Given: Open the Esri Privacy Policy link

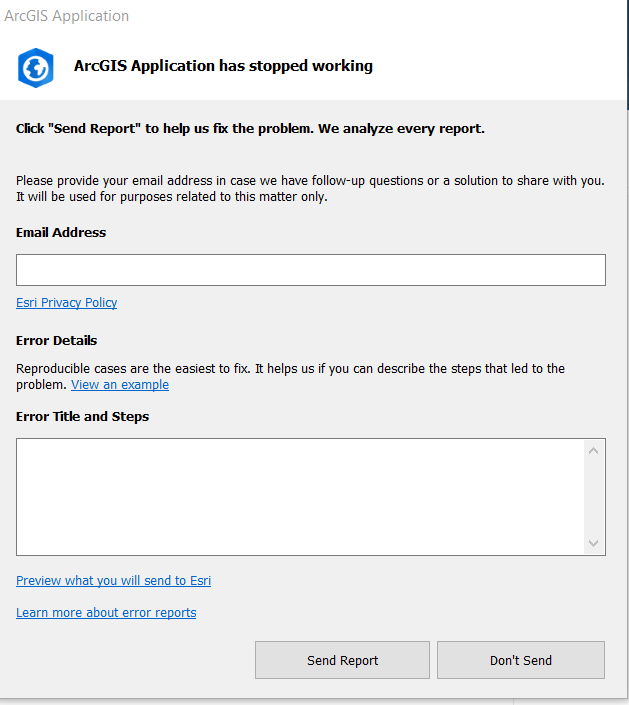Looking at the screenshot, I should 67,303.
